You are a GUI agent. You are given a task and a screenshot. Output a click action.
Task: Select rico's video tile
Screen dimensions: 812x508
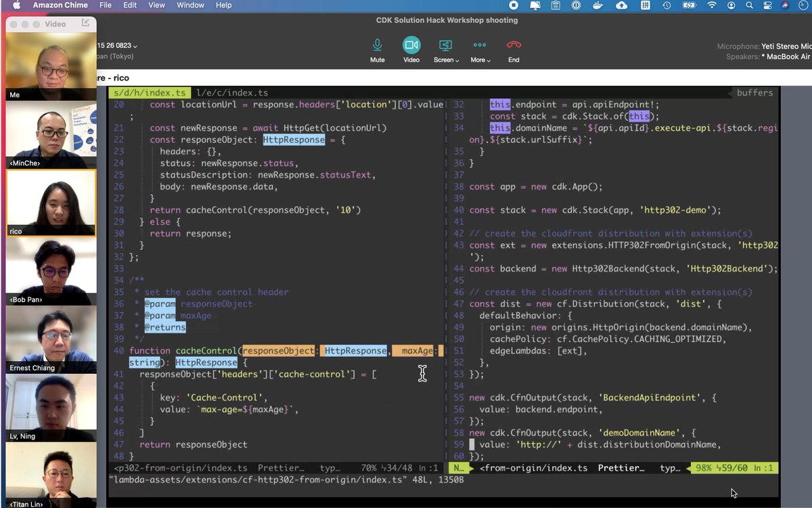tap(51, 203)
